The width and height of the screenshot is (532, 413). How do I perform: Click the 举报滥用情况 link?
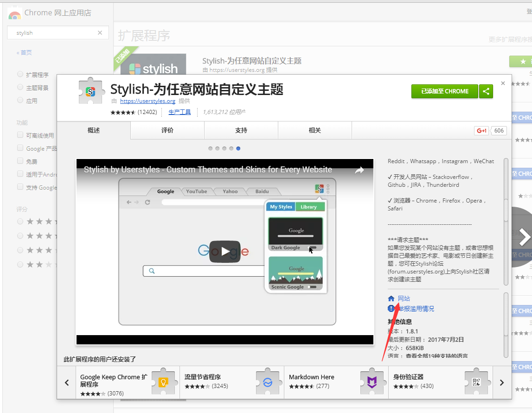tap(416, 309)
